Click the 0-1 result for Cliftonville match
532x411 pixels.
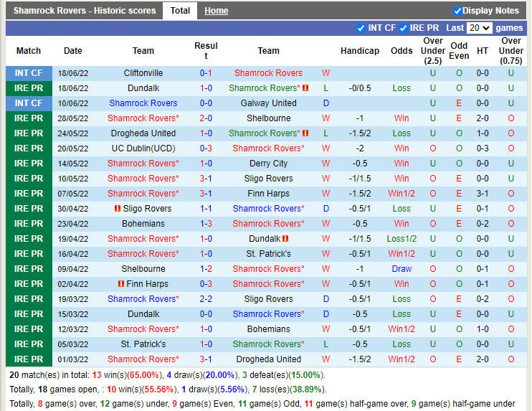click(x=206, y=73)
